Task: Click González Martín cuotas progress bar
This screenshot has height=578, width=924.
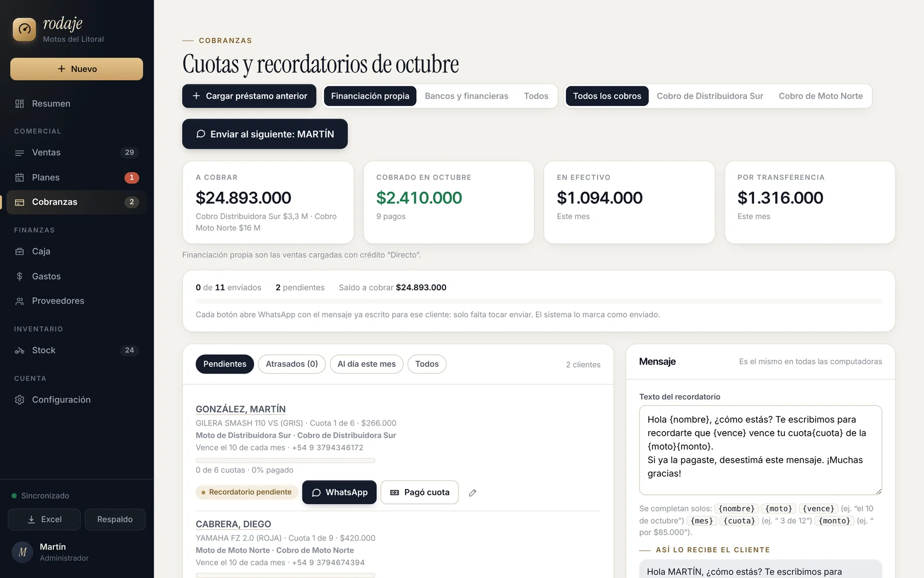Action: [285, 460]
